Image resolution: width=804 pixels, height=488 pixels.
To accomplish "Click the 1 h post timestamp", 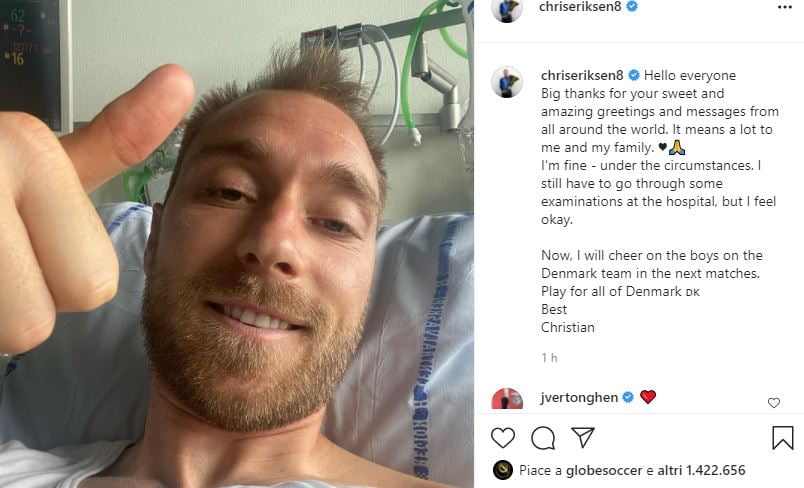I will pos(549,358).
